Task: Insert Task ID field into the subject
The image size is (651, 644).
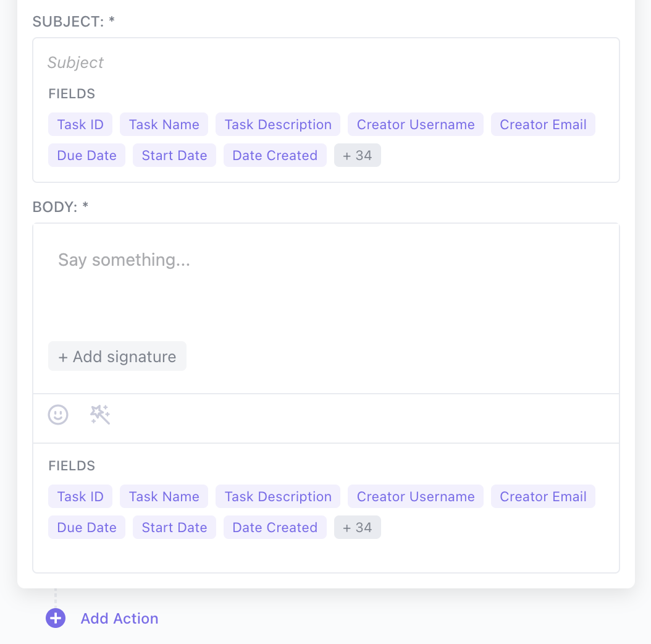Action: click(80, 124)
